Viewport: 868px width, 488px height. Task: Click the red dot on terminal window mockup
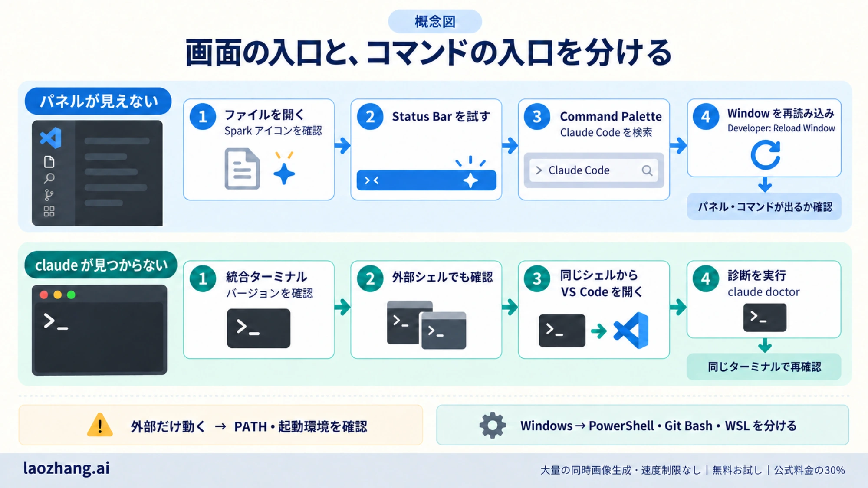[x=44, y=295]
